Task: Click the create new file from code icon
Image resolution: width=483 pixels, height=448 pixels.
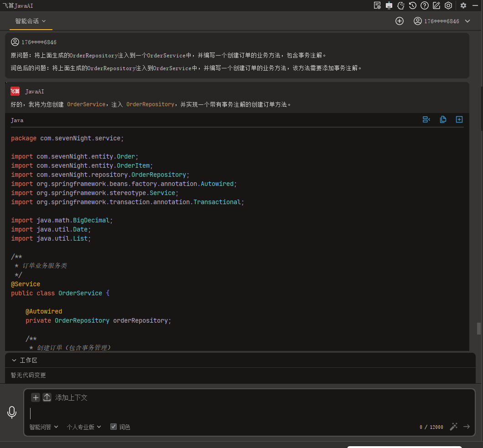Action: click(x=459, y=119)
